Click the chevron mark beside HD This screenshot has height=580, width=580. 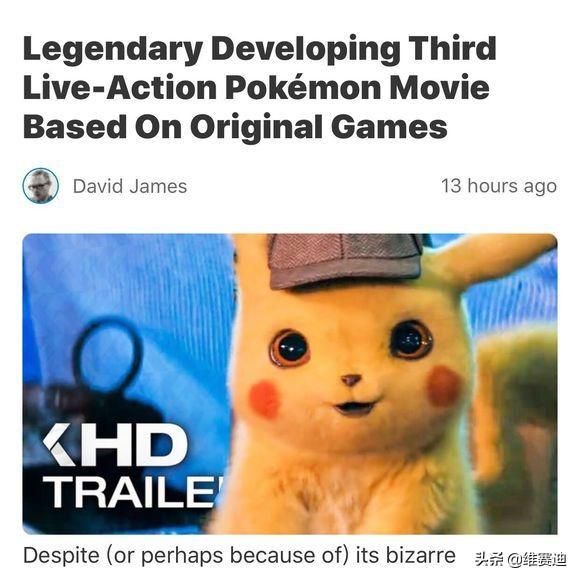pos(59,445)
